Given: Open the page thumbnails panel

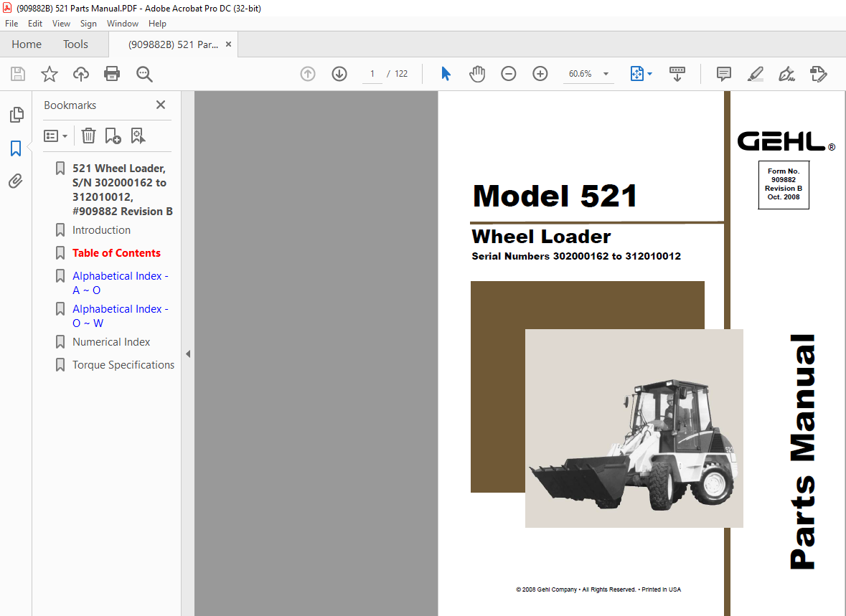Looking at the screenshot, I should (17, 114).
